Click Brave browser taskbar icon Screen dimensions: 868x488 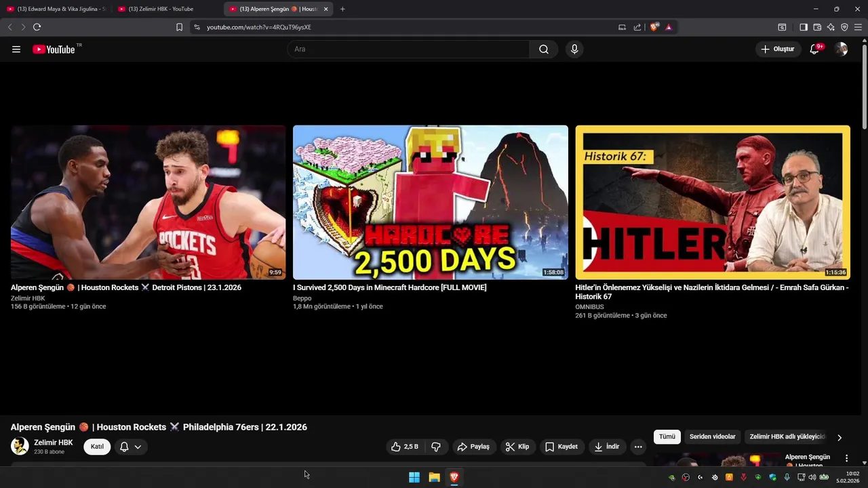coord(454,477)
